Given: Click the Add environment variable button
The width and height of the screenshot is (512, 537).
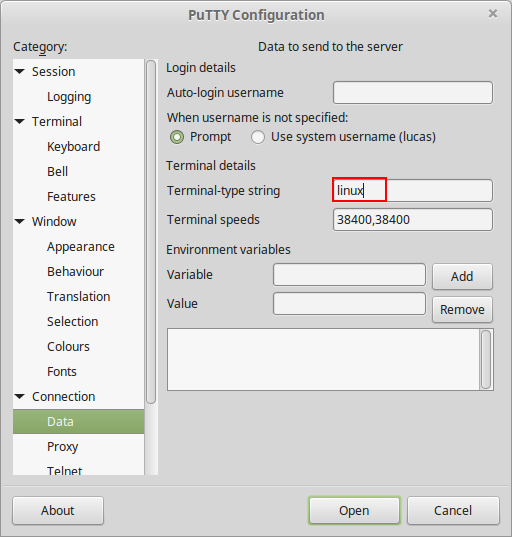Looking at the screenshot, I should [462, 276].
